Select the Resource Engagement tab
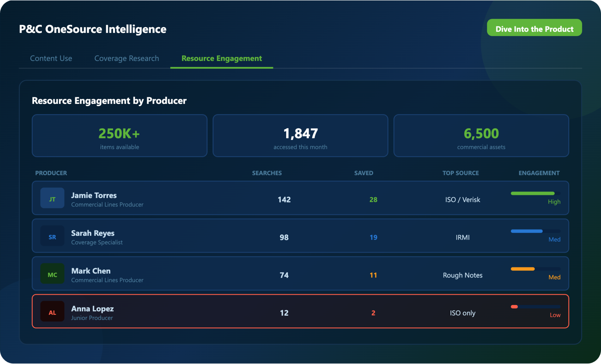 click(x=222, y=58)
